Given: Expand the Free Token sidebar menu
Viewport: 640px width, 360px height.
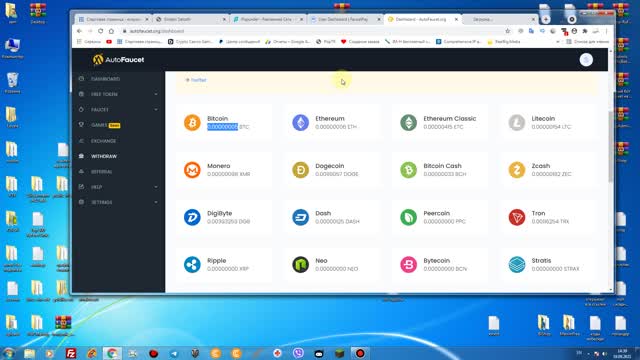Looking at the screenshot, I should (118, 94).
